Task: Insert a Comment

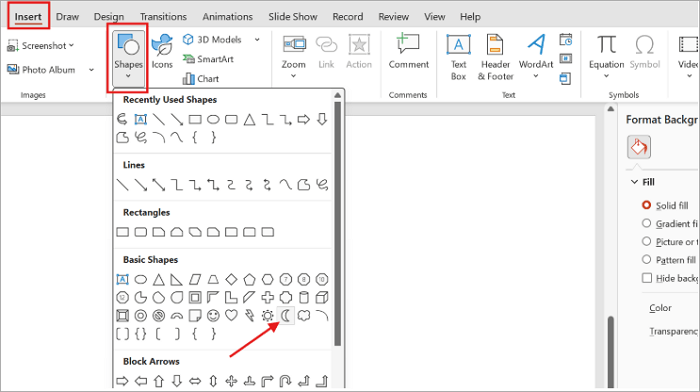Action: click(408, 51)
